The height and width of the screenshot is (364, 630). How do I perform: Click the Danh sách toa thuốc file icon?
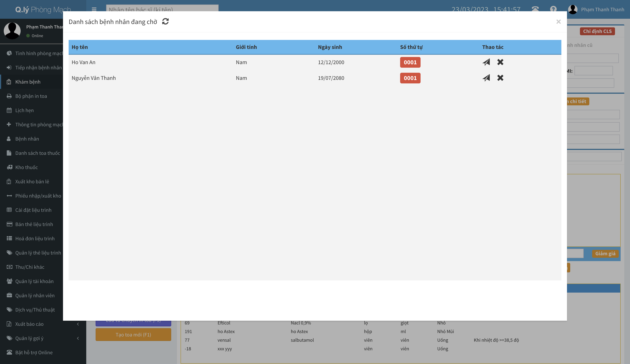pos(9,153)
